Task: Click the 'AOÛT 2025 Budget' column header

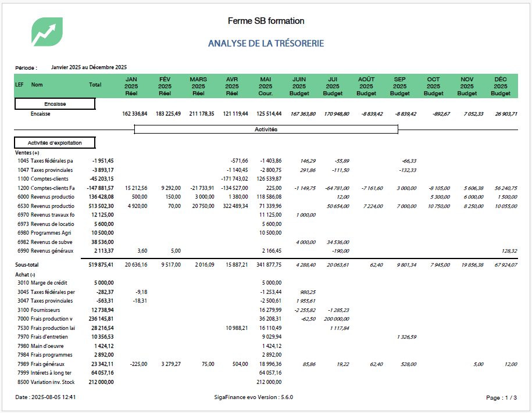Action: (x=366, y=86)
